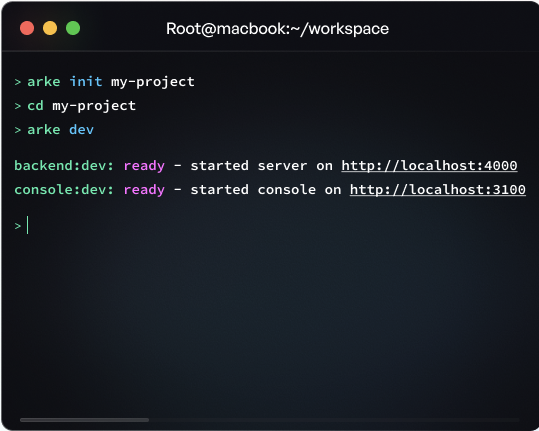Screen dimensions: 539x431
Task: Click the 'console:dev:' label text
Action: (64, 190)
